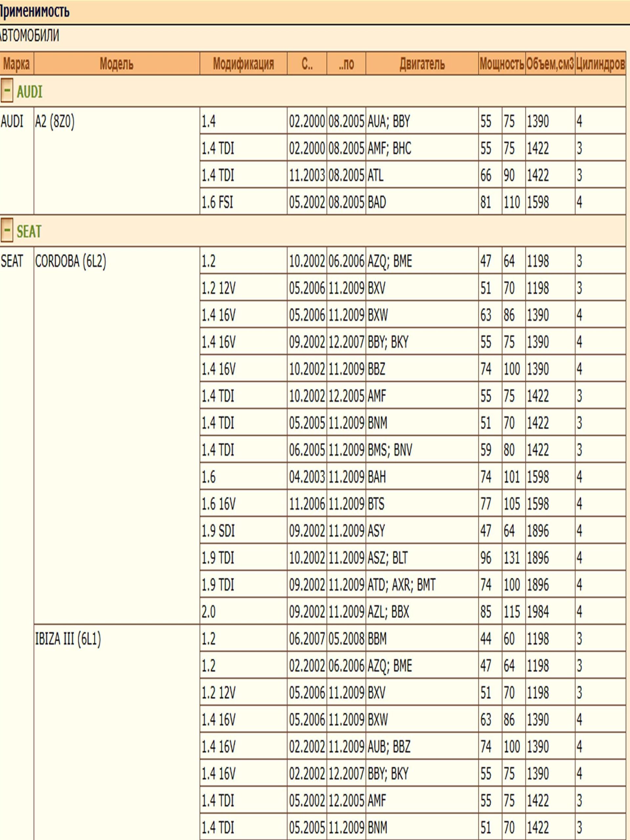Click the Модификация column header
Image resolution: width=630 pixels, height=840 pixels.
tap(243, 64)
